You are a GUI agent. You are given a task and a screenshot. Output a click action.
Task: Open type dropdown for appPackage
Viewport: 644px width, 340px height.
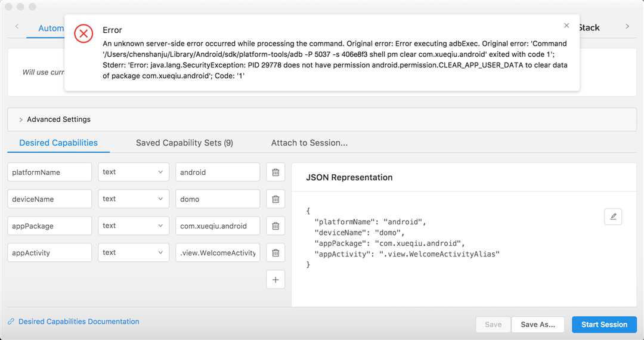coord(134,226)
